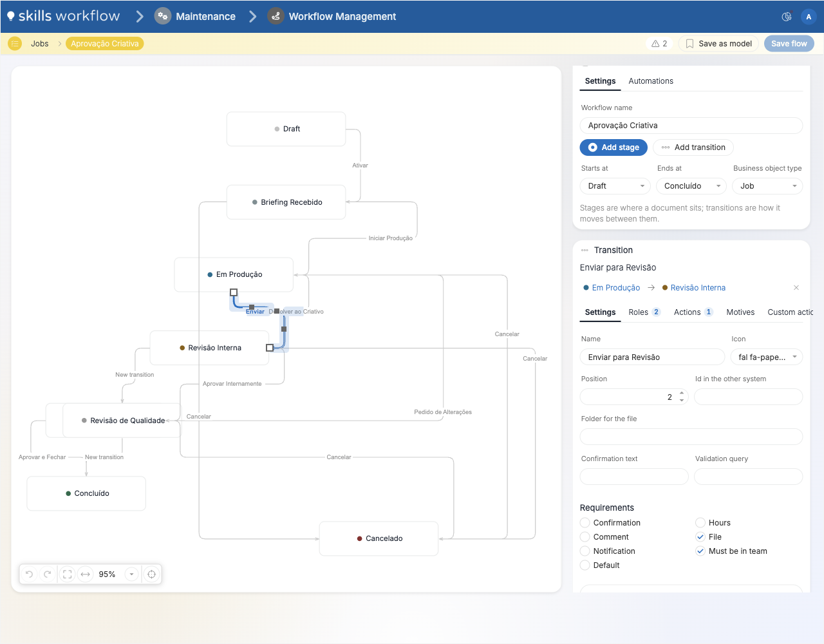Click the undo icon in canvas toolbar
824x644 pixels.
pos(29,574)
